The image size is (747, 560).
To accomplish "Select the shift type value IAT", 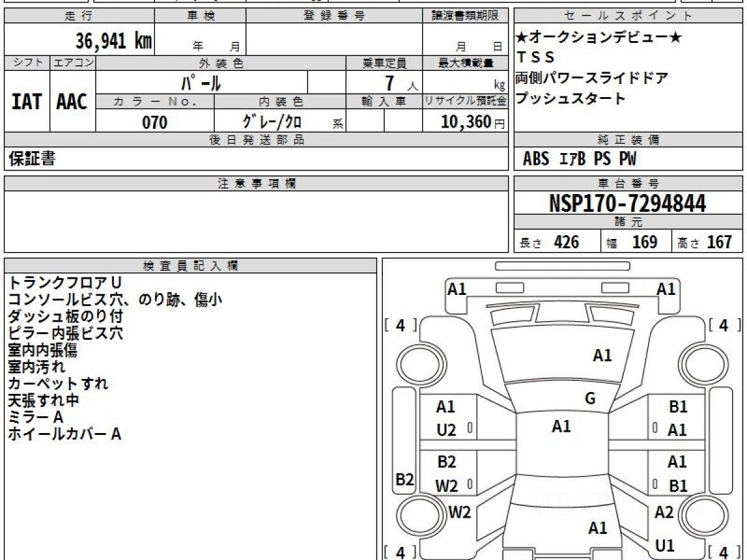I will [27, 102].
